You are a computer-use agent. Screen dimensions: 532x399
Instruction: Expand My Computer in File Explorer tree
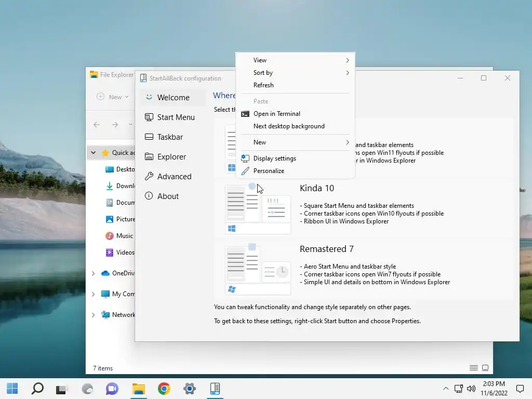94,294
